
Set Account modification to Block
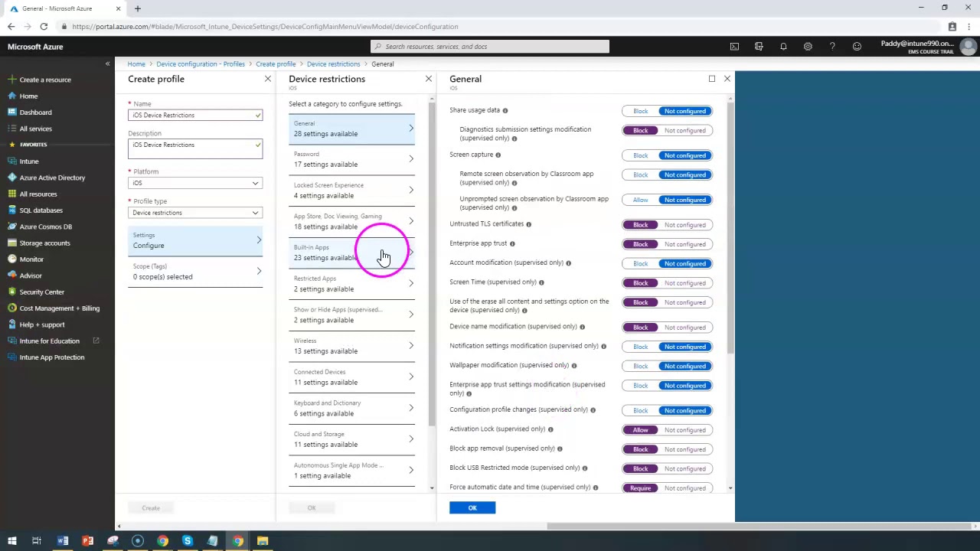click(x=640, y=264)
